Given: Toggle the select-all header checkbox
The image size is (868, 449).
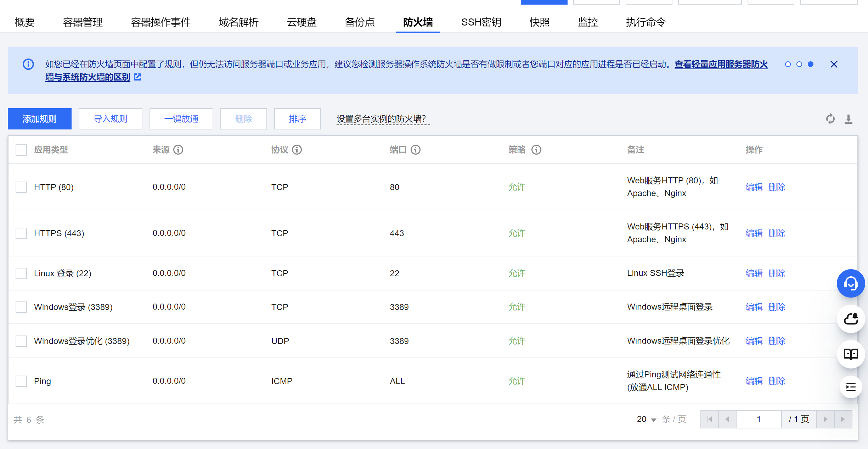Looking at the screenshot, I should (x=21, y=150).
